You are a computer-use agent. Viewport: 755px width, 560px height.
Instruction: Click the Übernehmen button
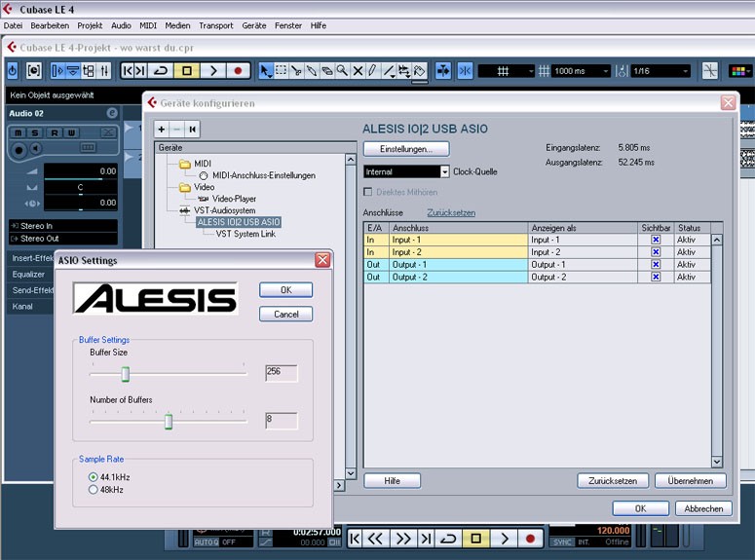pyautogui.click(x=691, y=480)
